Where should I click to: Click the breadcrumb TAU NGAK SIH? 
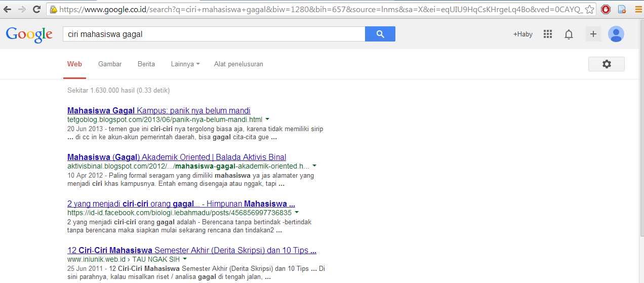(x=156, y=259)
